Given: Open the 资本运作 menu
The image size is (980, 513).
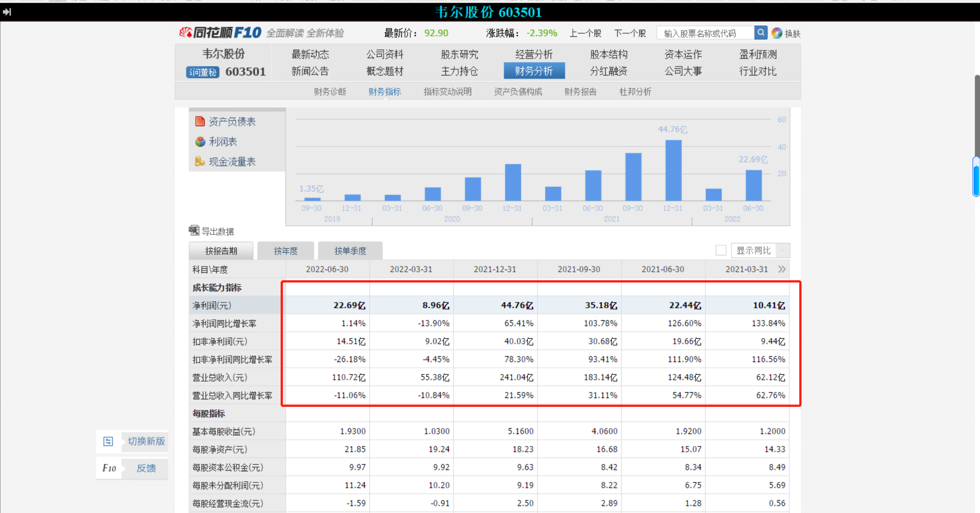Looking at the screenshot, I should coord(683,54).
